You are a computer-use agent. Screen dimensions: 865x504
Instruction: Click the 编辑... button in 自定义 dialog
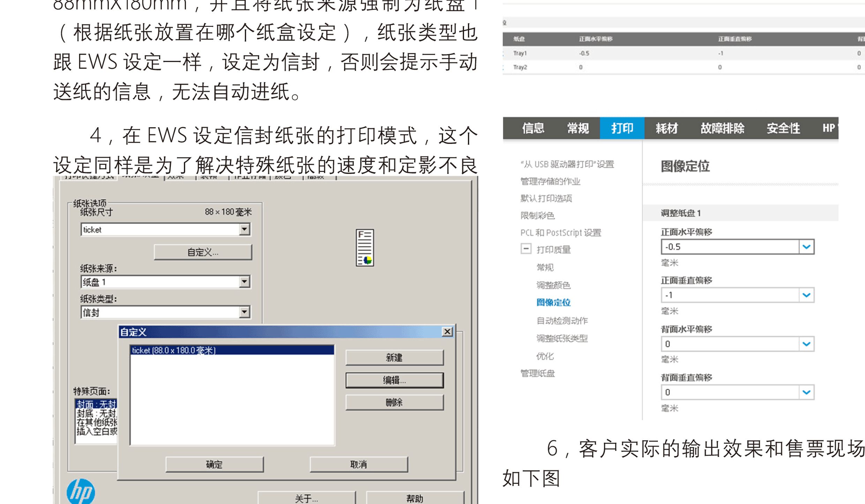pyautogui.click(x=394, y=380)
